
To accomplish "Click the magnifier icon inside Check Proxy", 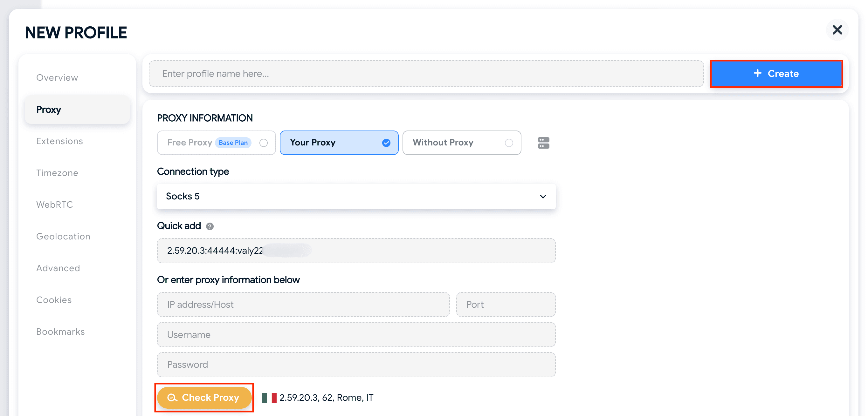I will [x=172, y=398].
